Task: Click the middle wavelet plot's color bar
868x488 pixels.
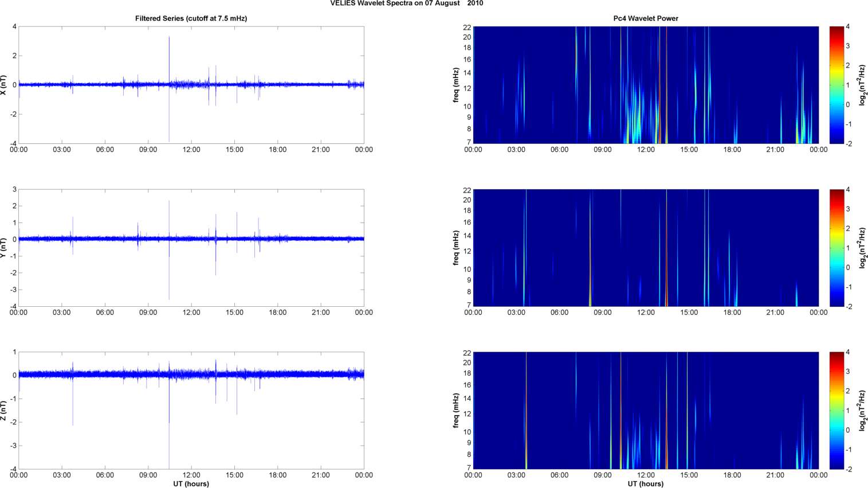Action: tap(836, 248)
